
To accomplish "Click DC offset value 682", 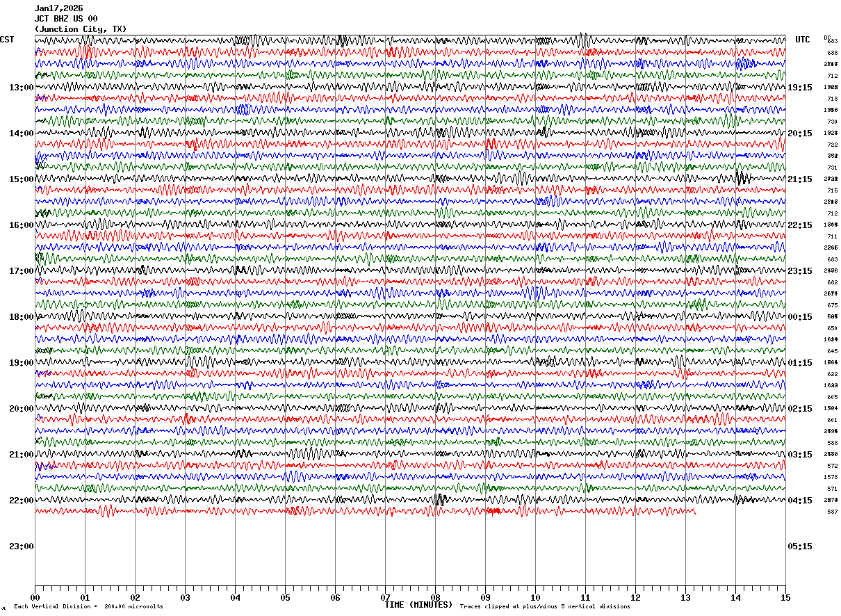I will [x=832, y=282].
